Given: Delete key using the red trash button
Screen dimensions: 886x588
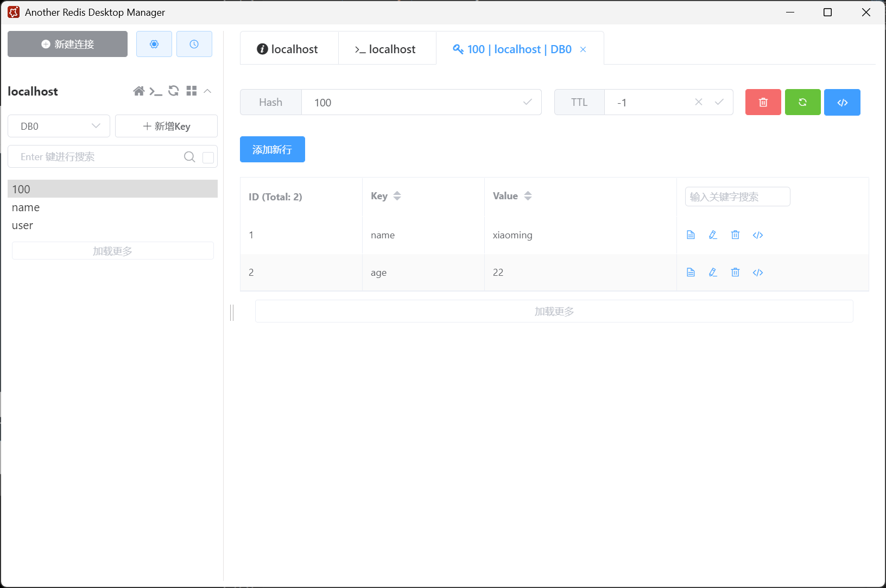Looking at the screenshot, I should [763, 103].
